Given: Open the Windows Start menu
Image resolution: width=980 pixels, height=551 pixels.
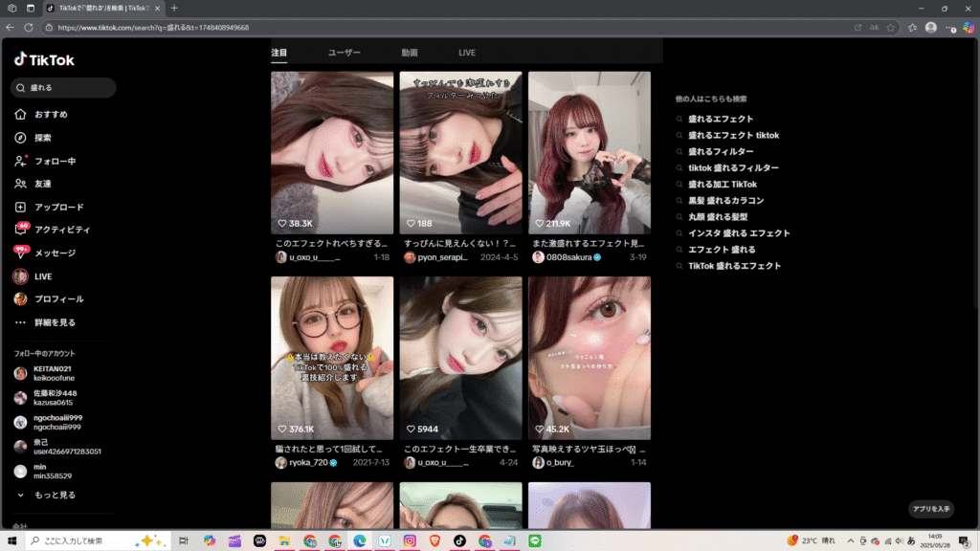Looking at the screenshot, I should click(x=11, y=541).
